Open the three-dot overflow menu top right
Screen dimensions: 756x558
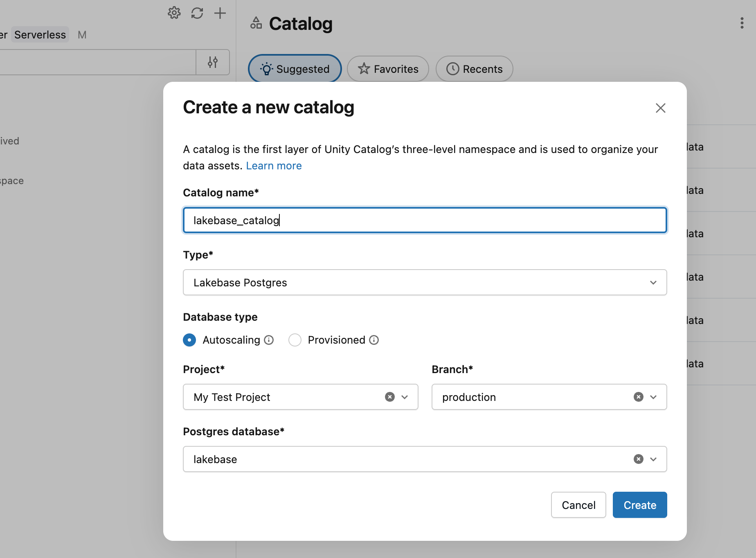coord(742,23)
